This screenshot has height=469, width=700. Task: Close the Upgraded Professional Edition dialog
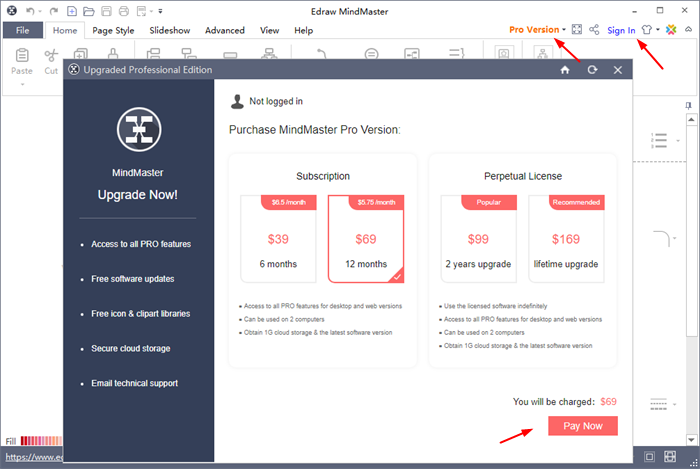point(618,70)
